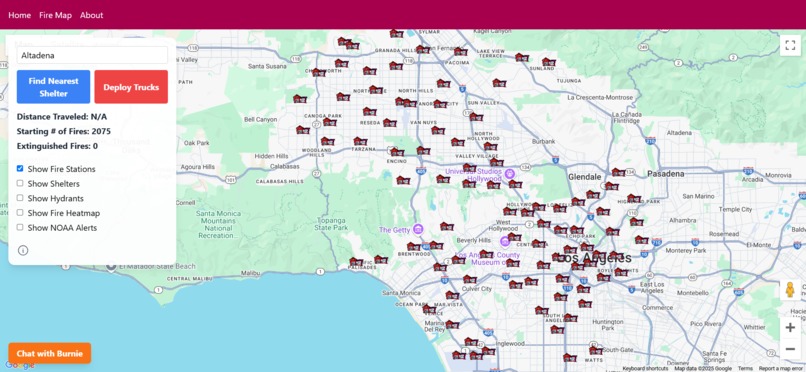
Task: Focus the location search field containing Altadena
Action: [x=92, y=55]
